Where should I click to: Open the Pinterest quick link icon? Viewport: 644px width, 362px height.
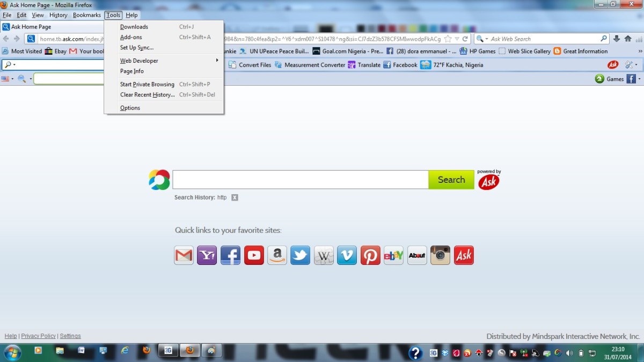coord(370,255)
